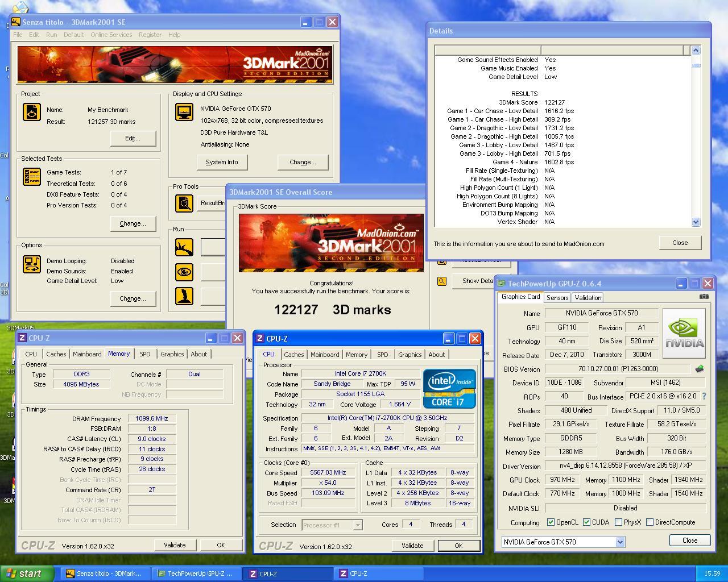Viewport: 728px width, 582px height.
Task: Click the Details list scrollbar down arrow
Action: pyautogui.click(x=696, y=222)
